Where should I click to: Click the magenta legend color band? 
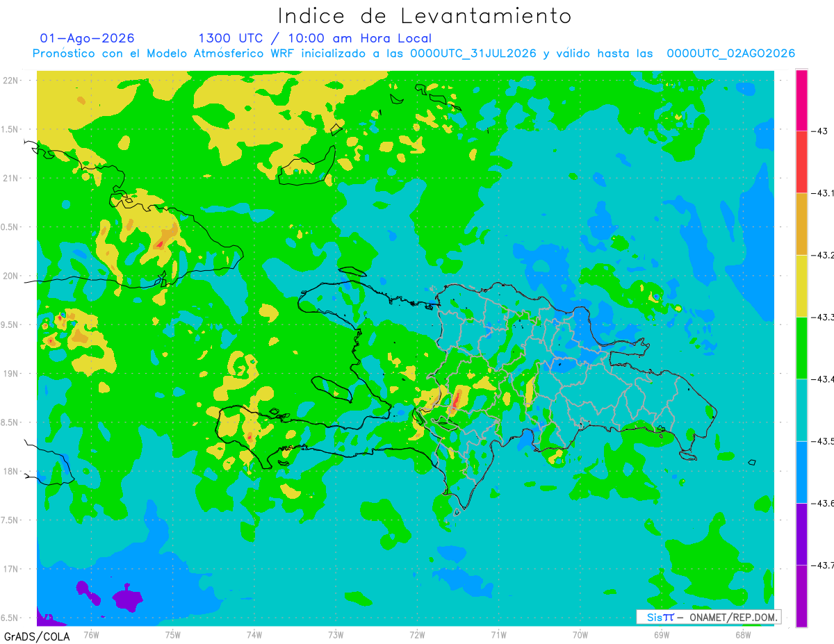click(x=801, y=100)
